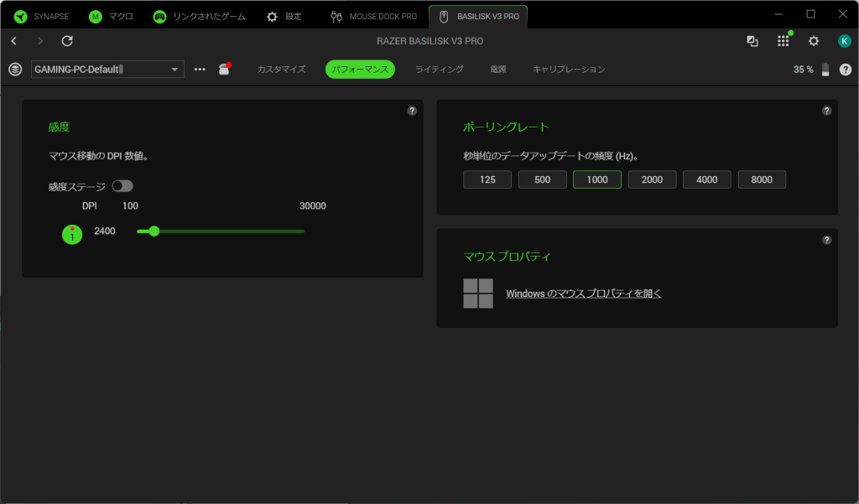Click the マウス プロパティ panel heading

[x=508, y=257]
